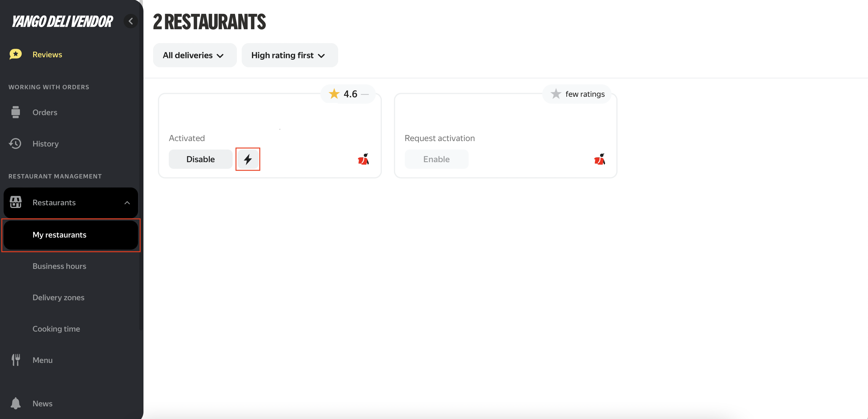Collapse the Restaurants submenu chevron
The height and width of the screenshot is (419, 868).
click(127, 203)
